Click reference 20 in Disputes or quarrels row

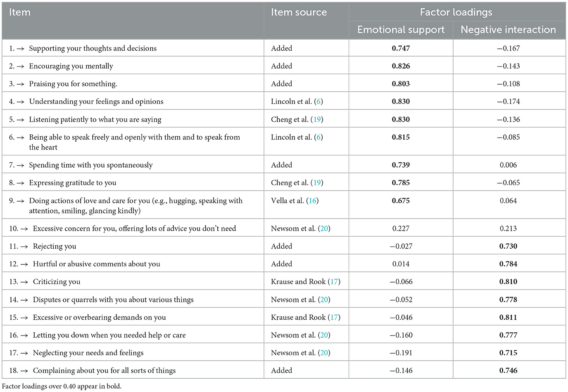[324, 299]
